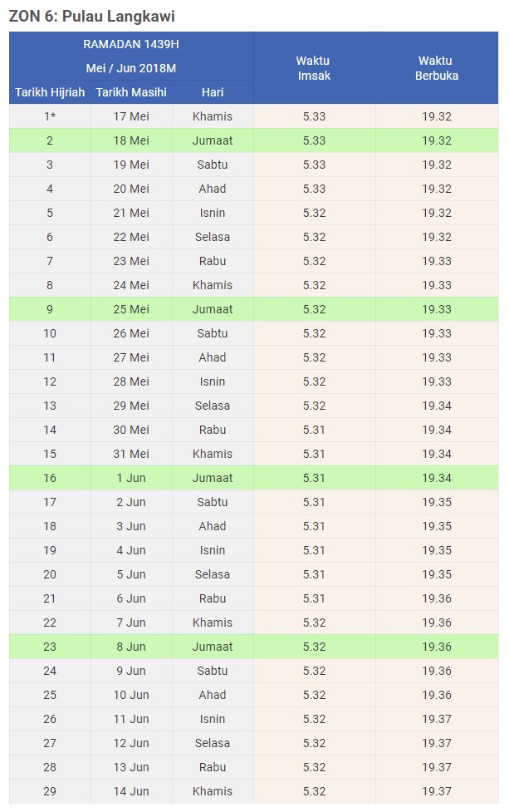Click the ZON 6: Pulau Langkawi heading

click(x=92, y=16)
